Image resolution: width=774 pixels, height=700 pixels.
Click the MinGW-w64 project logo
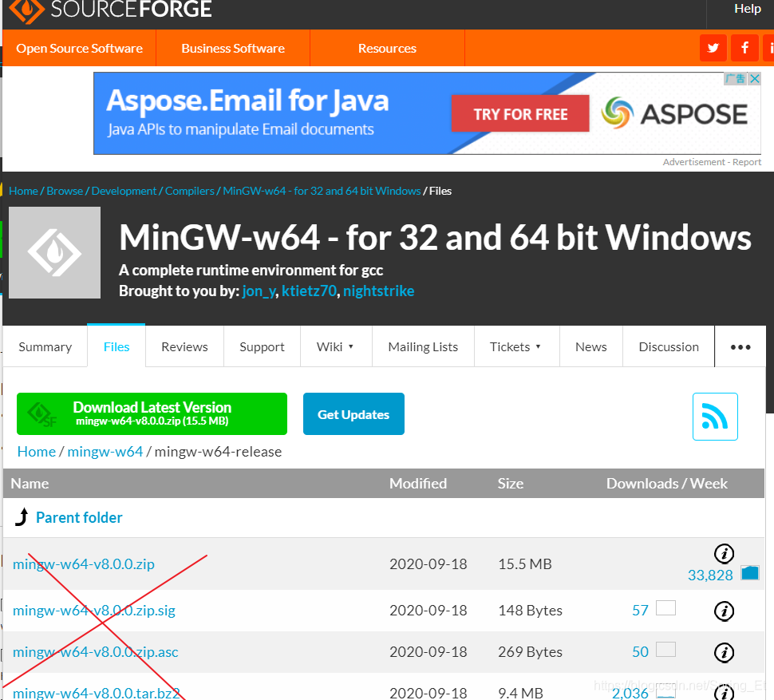[55, 252]
